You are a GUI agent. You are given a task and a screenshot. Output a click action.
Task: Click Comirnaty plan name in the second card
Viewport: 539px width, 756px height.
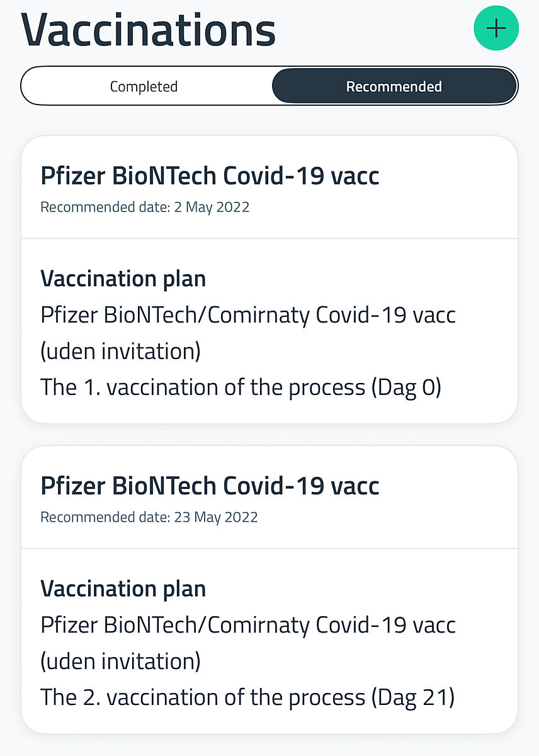coord(248,624)
